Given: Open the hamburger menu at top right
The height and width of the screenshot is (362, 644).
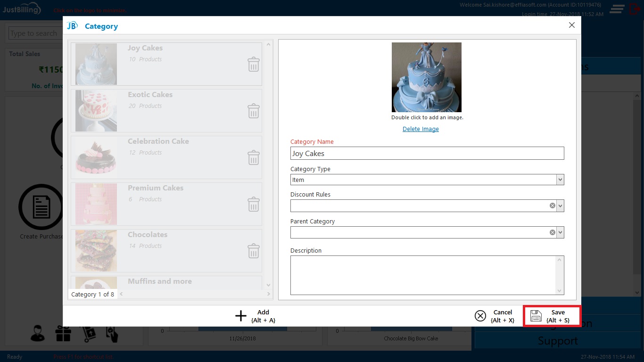Looking at the screenshot, I should tap(617, 8).
